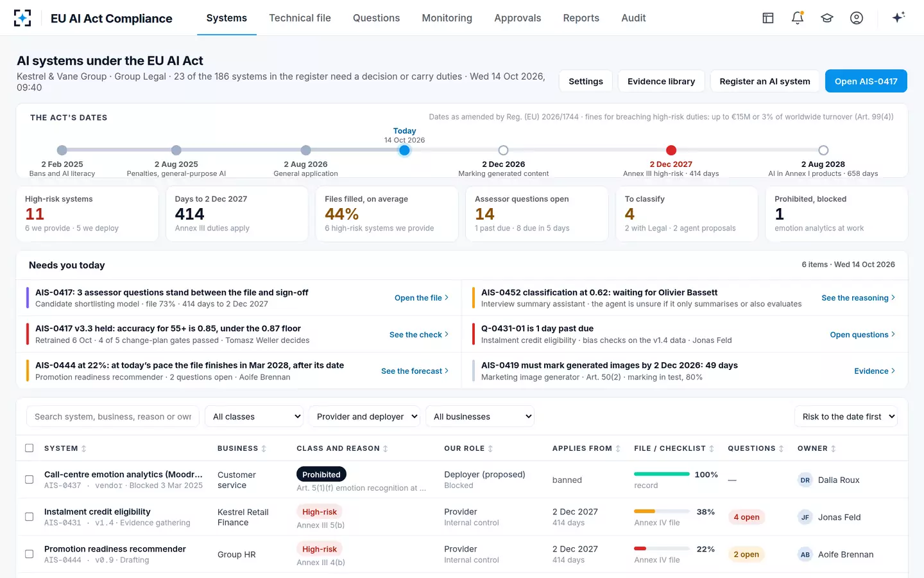The height and width of the screenshot is (578, 924).
Task: Sort by Class and Reason column arrows
Action: (x=386, y=449)
